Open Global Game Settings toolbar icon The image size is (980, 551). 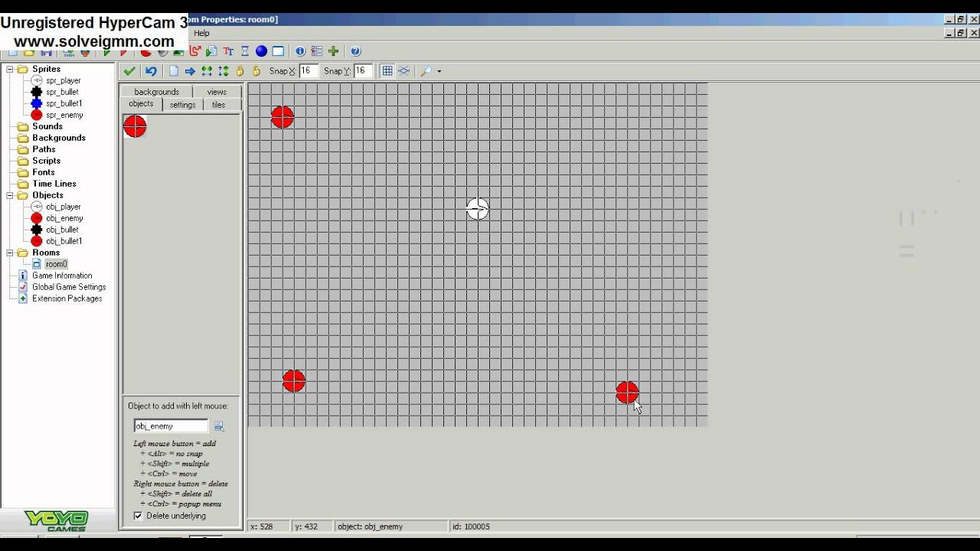316,51
